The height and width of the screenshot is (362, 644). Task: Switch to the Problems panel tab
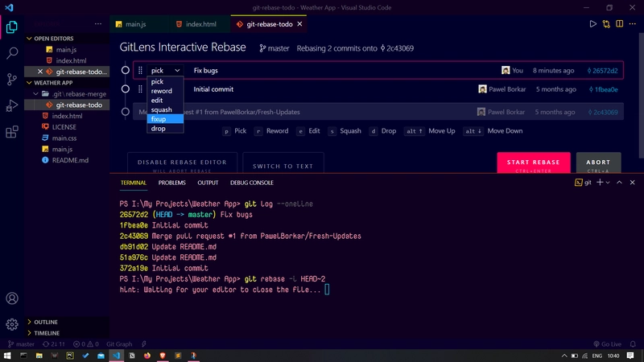[171, 183]
